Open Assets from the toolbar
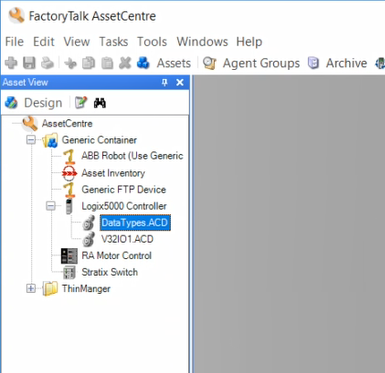This screenshot has width=385, height=373. click(164, 63)
